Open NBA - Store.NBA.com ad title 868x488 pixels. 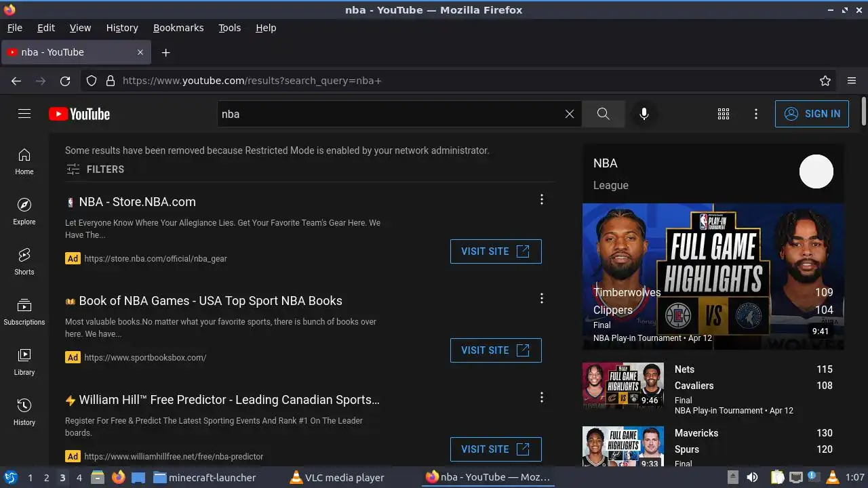tap(137, 202)
